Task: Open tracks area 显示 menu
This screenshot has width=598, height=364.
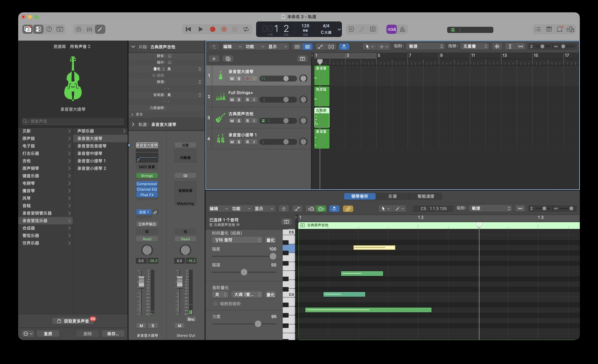Action: (277, 47)
